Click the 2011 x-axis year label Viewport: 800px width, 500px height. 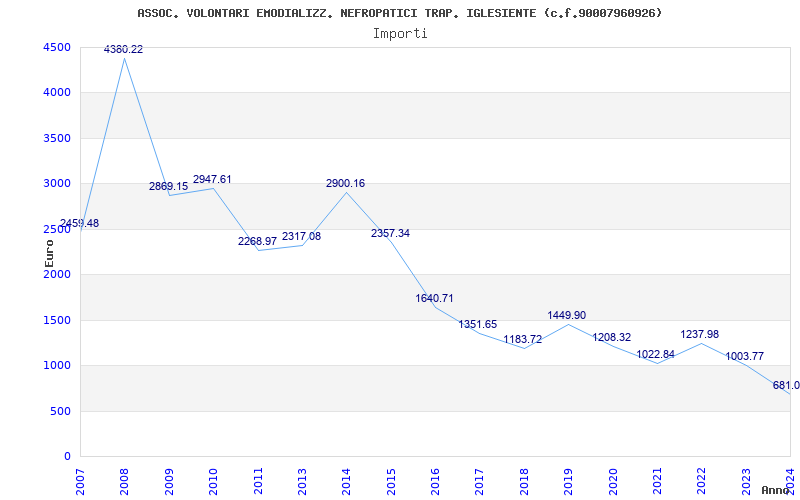(257, 480)
